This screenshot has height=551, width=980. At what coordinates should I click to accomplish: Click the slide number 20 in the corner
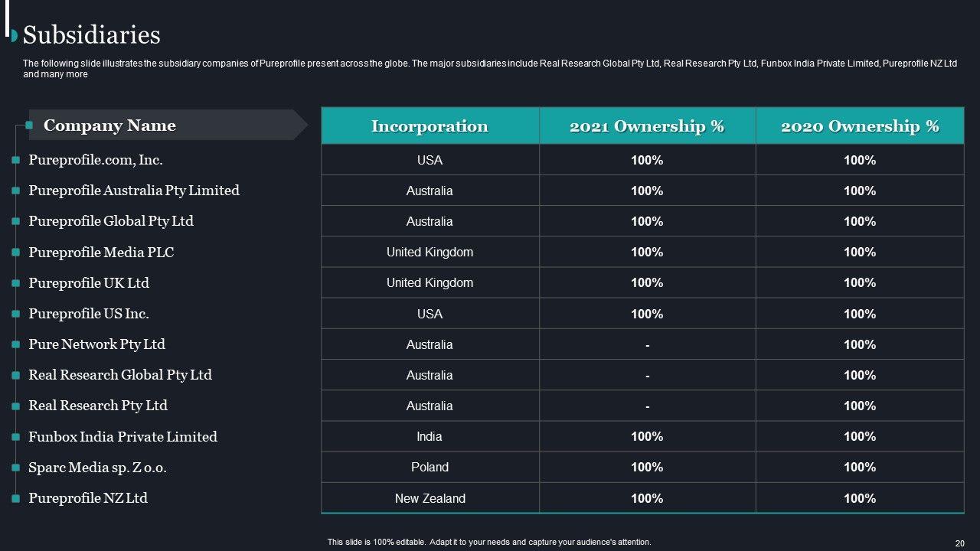point(959,543)
